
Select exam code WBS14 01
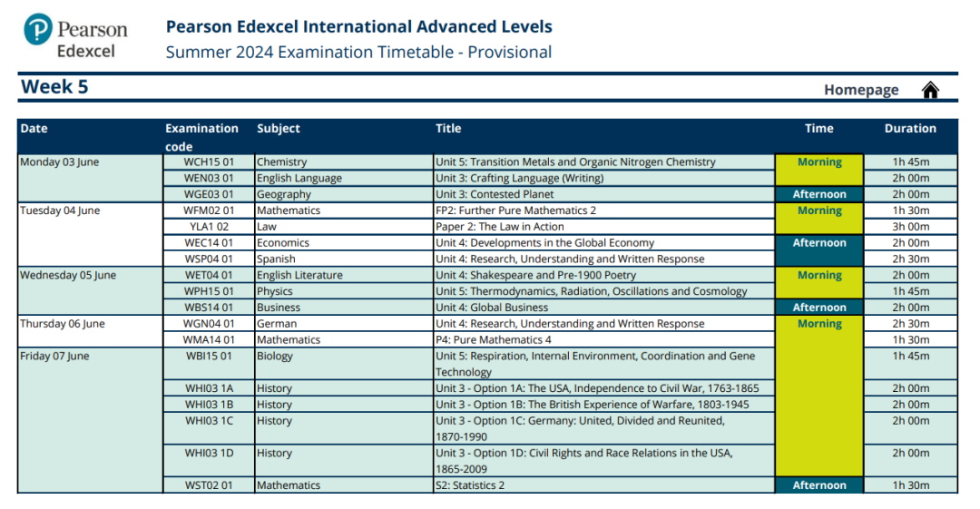(209, 308)
